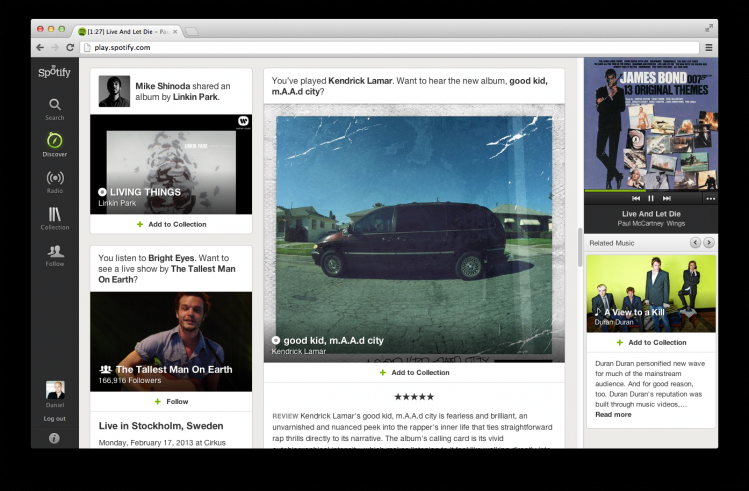Open the Tallest Man On Earth photo
The height and width of the screenshot is (491, 749).
coord(171,342)
